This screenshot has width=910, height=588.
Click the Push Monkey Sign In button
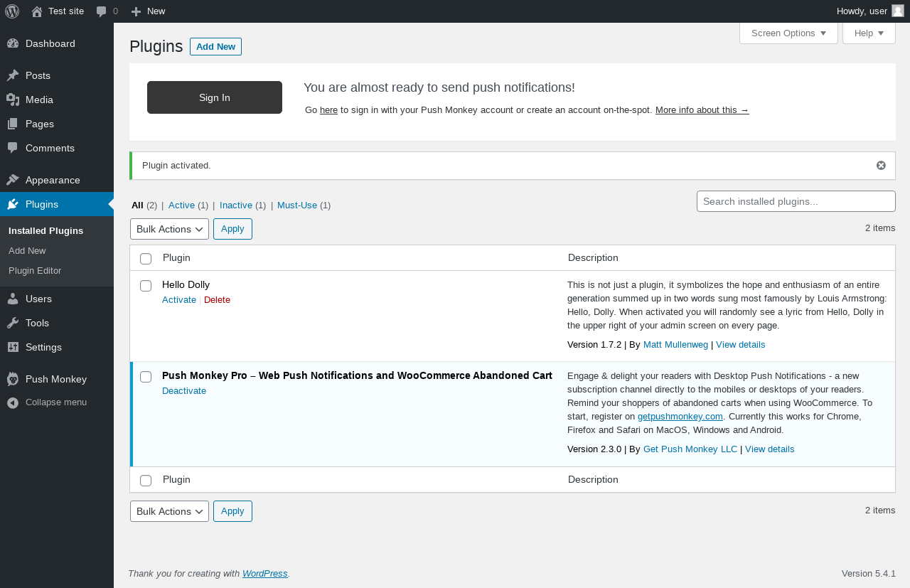click(x=215, y=97)
